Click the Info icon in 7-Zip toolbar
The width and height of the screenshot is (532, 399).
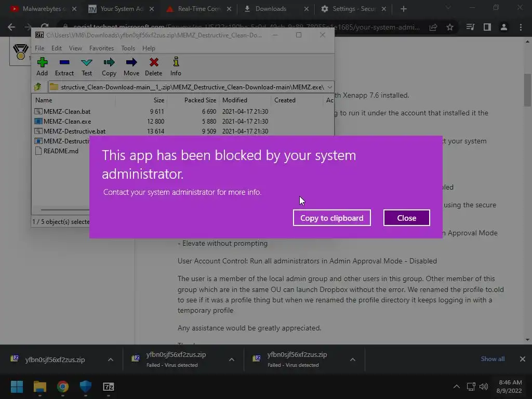point(176,62)
